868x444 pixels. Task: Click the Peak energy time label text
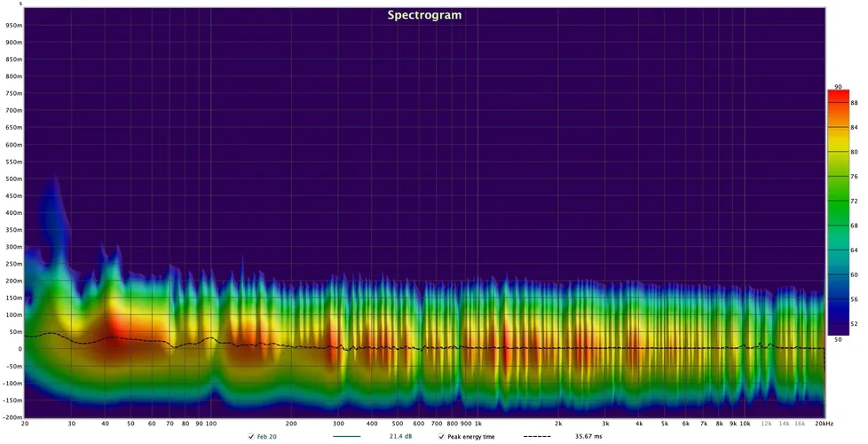pyautogui.click(x=471, y=437)
